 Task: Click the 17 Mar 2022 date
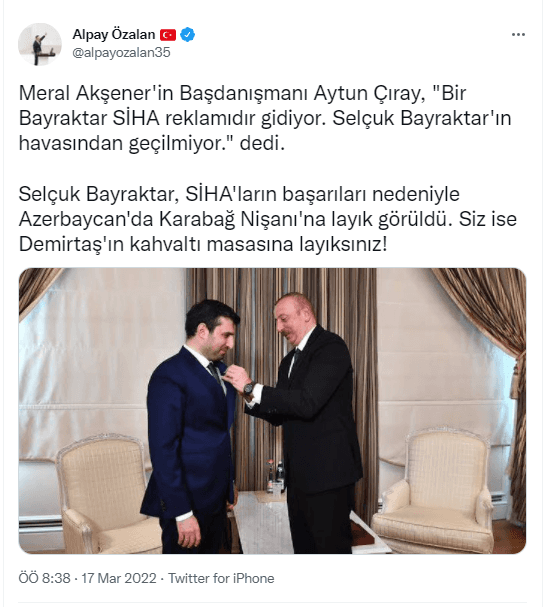pyautogui.click(x=119, y=578)
